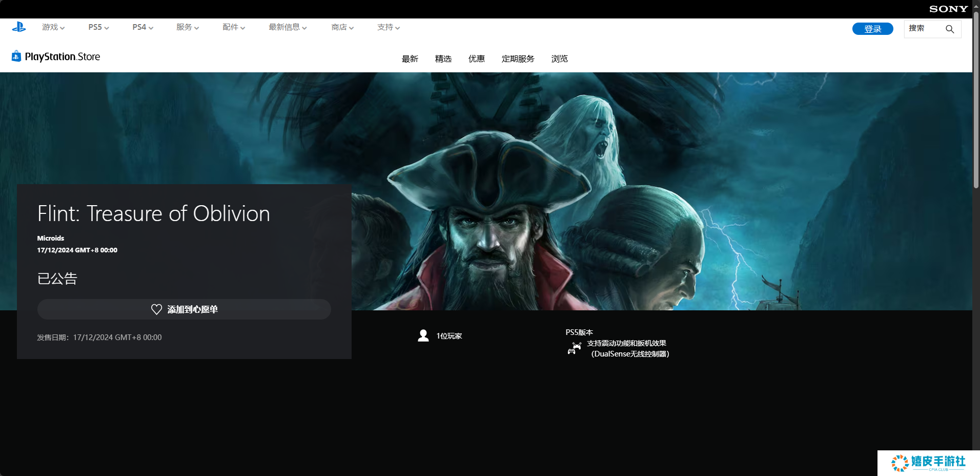Viewport: 980px width, 476px height.
Task: Click the 搜索 search input field
Action: pos(923,29)
